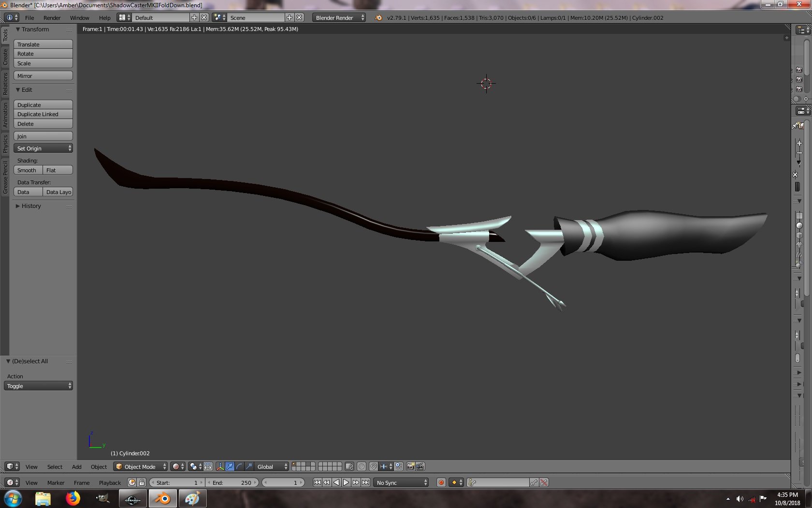The height and width of the screenshot is (508, 812).
Task: Click the Smooth shading button
Action: (28, 170)
